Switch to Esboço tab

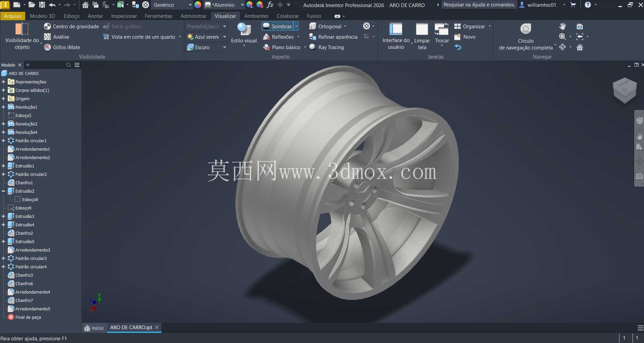click(72, 16)
